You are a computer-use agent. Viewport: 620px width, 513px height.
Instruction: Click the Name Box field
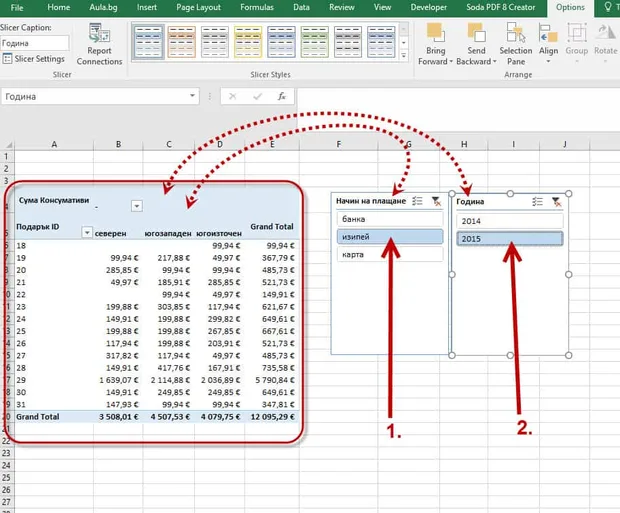click(x=94, y=97)
